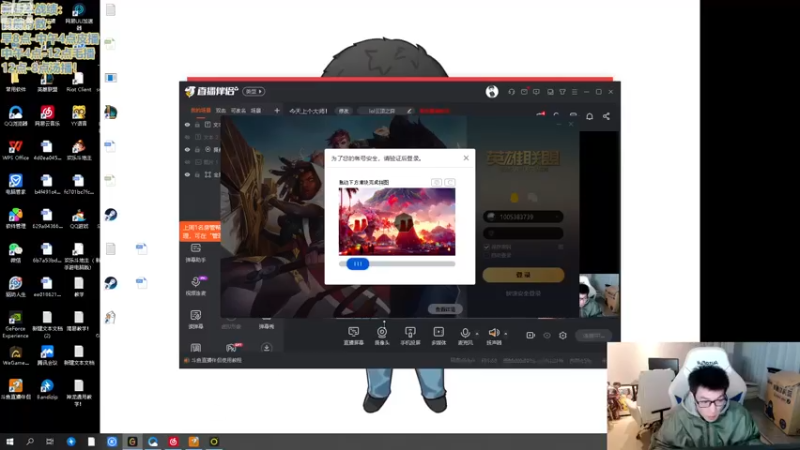Viewport: 800px width, 450px height.
Task: Click the small webcam preview thumbnail
Action: tap(598, 295)
